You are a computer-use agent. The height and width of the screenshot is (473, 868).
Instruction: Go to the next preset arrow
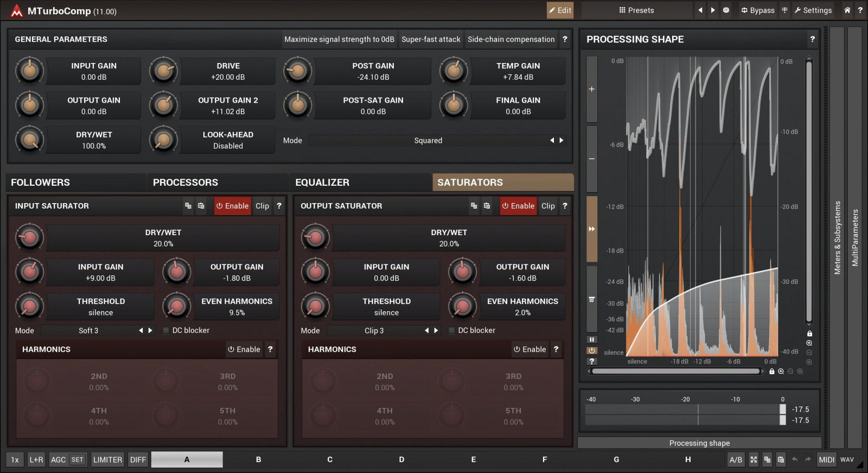click(x=713, y=10)
